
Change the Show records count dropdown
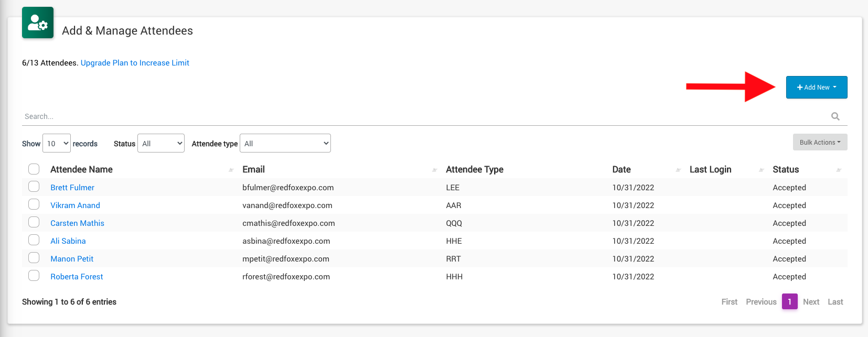pos(57,144)
